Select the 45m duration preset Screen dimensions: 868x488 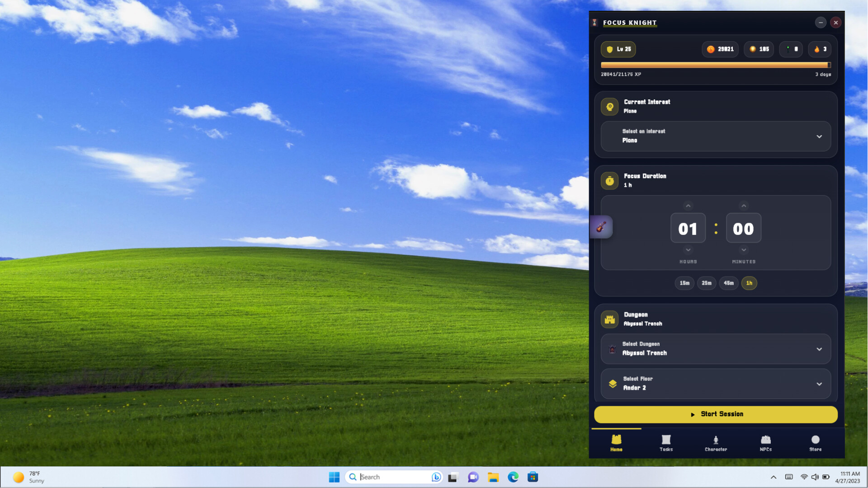pos(728,283)
